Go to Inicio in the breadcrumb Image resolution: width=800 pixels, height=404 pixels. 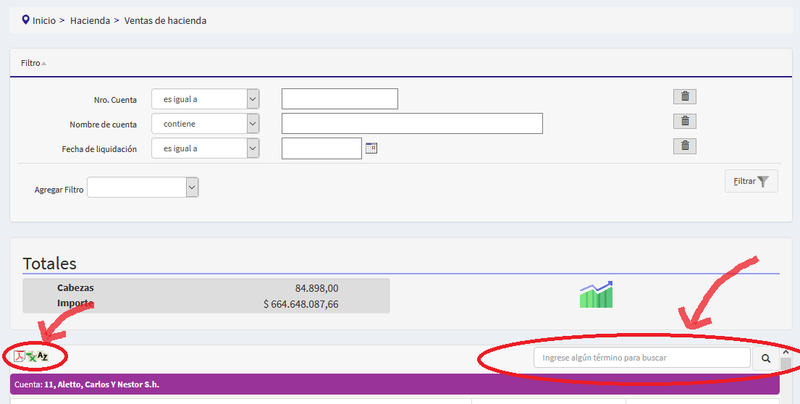(x=46, y=20)
